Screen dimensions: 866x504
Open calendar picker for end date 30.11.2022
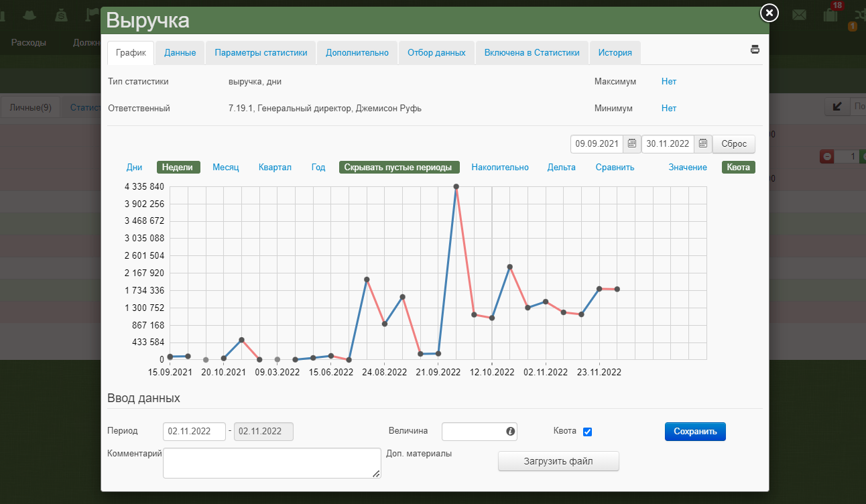(702, 143)
